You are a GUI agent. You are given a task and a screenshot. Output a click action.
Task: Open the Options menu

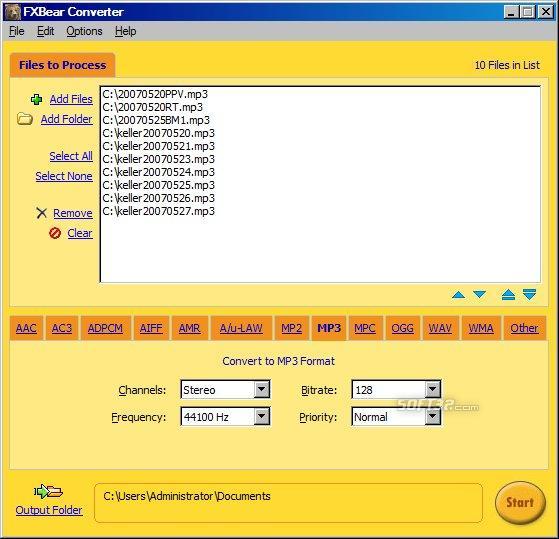point(84,31)
